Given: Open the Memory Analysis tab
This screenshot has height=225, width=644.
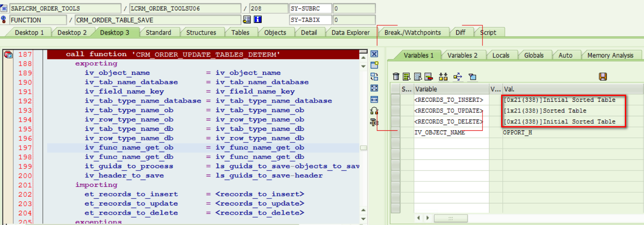Looking at the screenshot, I should tap(610, 55).
